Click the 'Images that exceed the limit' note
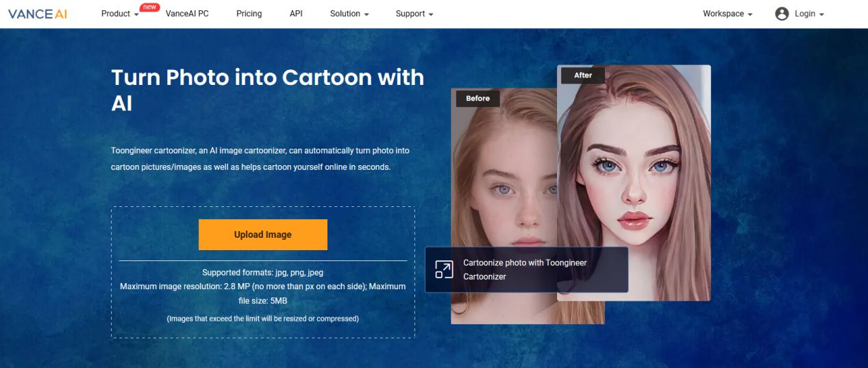 pyautogui.click(x=263, y=318)
